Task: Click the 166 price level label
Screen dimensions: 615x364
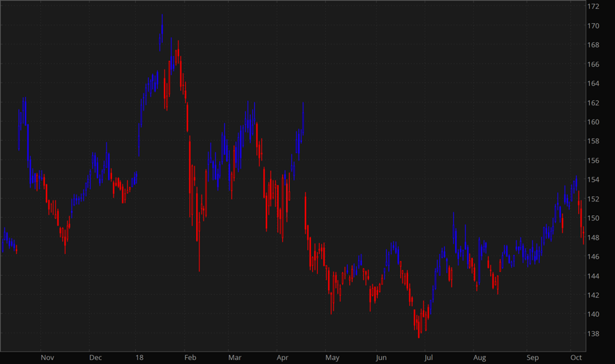Action: point(593,65)
